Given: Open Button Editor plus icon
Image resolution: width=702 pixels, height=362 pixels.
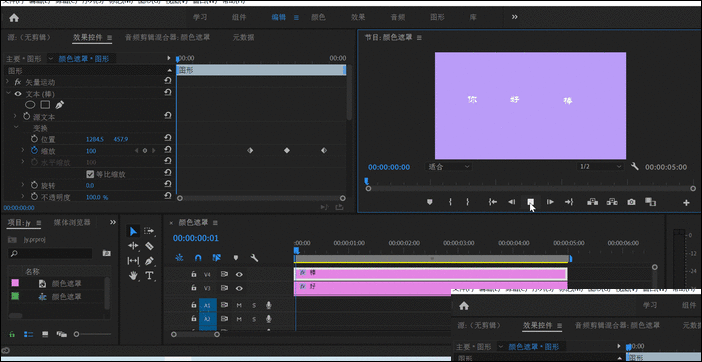Looking at the screenshot, I should [686, 203].
